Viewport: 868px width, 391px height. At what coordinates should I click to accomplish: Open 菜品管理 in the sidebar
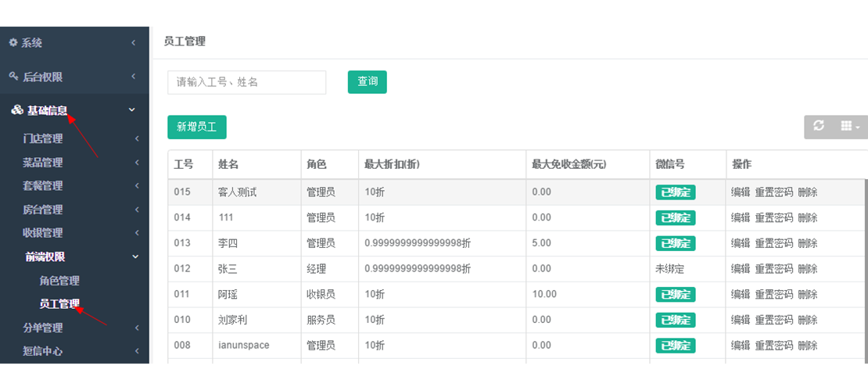(42, 163)
